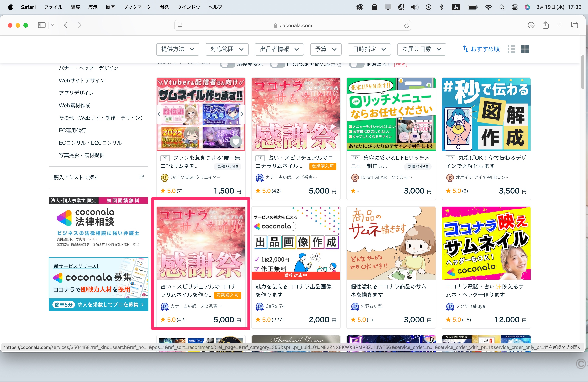This screenshot has height=382, width=588.
Task: Click the volume icon in menu bar
Action: click(x=415, y=7)
